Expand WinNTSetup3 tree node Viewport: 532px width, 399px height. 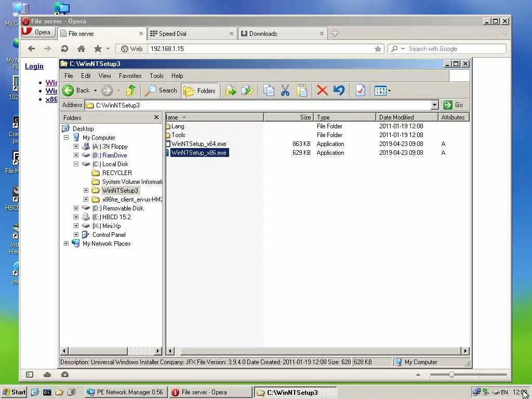point(86,190)
